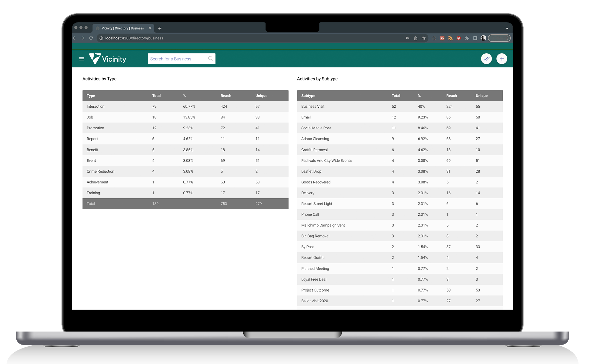593x364 pixels.
Task: Reload the page
Action: (x=91, y=38)
